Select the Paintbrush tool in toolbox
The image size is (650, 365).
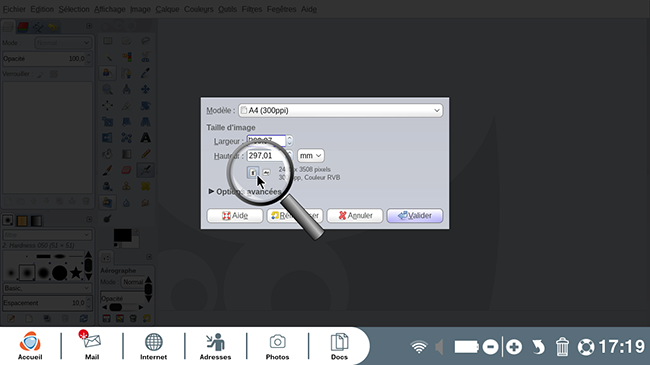[x=107, y=170]
